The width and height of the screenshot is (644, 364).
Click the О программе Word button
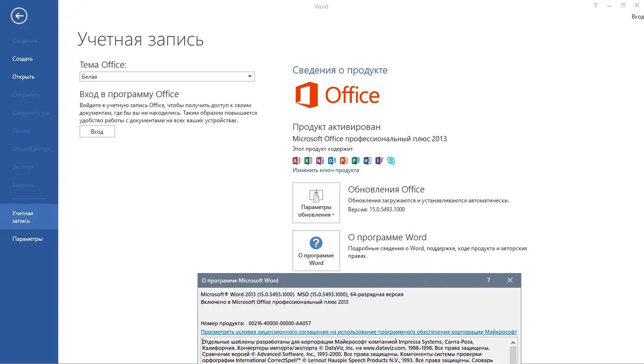[316, 251]
